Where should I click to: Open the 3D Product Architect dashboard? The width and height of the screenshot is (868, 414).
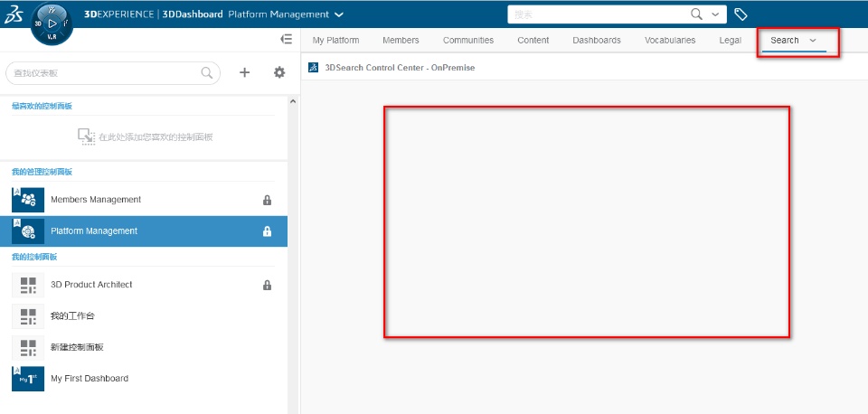(x=144, y=285)
